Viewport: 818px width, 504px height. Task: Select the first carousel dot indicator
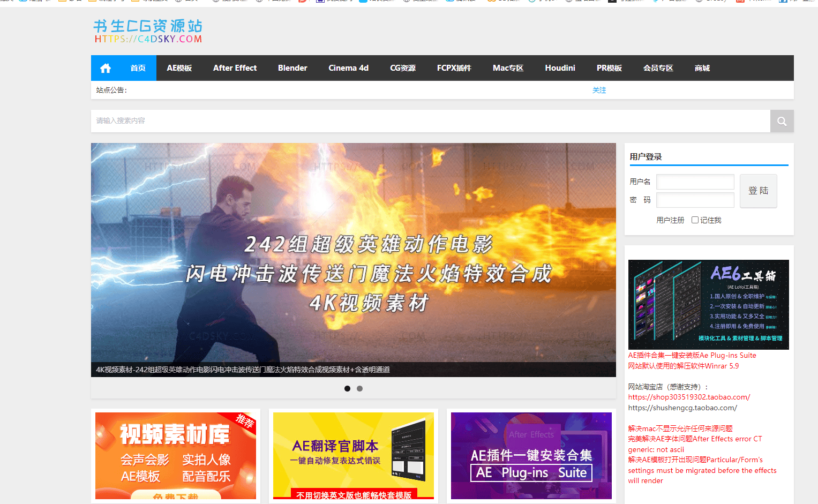click(347, 388)
